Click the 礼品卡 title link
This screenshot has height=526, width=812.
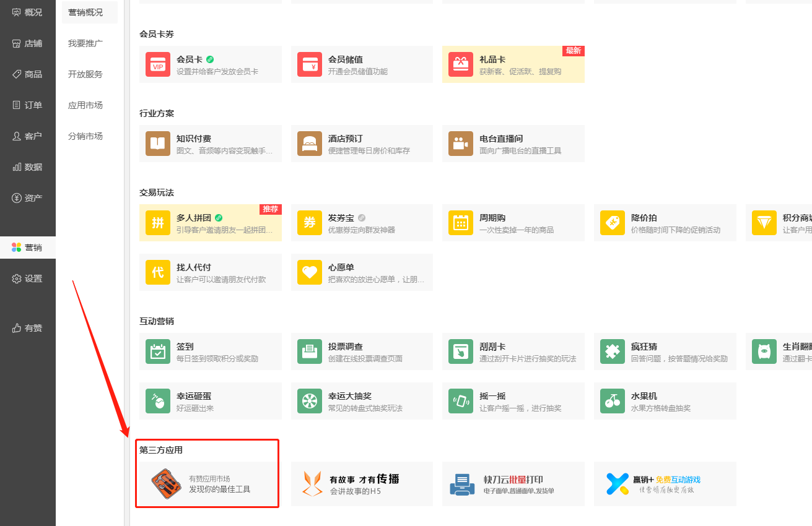(492, 59)
